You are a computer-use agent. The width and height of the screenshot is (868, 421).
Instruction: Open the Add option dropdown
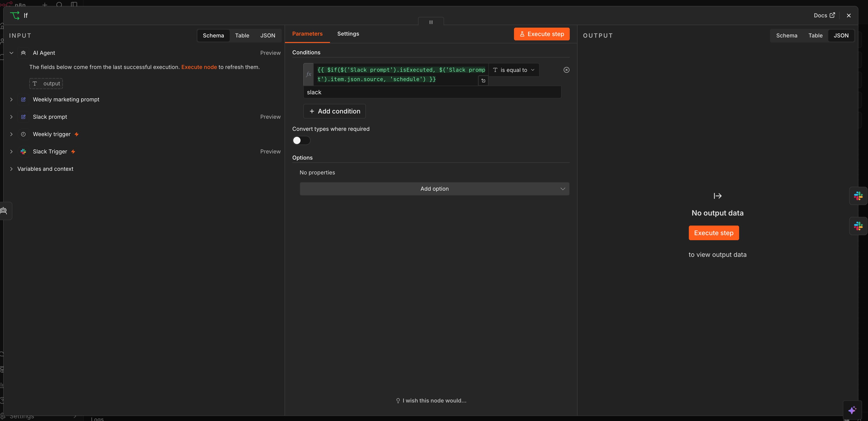434,189
